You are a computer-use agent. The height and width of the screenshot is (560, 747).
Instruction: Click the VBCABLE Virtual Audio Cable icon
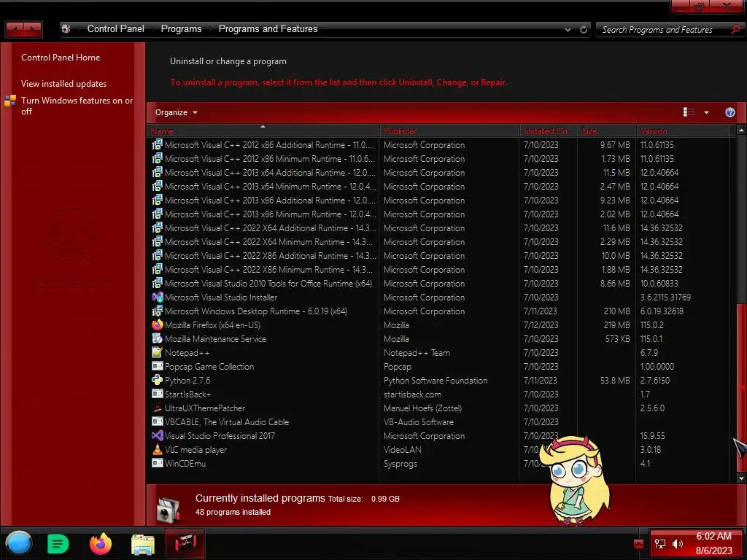(x=158, y=421)
